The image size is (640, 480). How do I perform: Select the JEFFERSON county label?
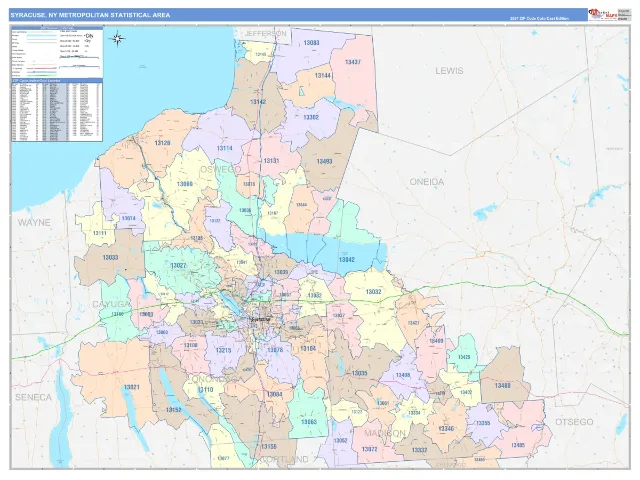pos(265,33)
